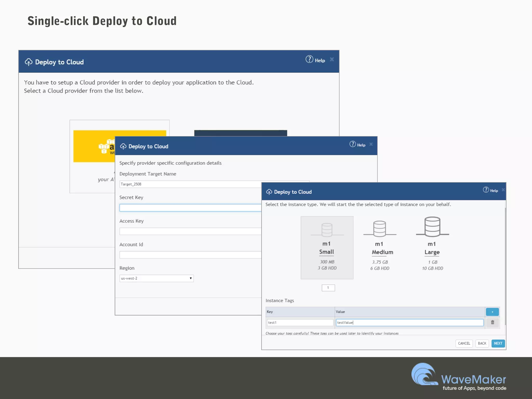Image resolution: width=532 pixels, height=399 pixels.
Task: Click the front dialog vertical scrollbar
Action: 505,266
